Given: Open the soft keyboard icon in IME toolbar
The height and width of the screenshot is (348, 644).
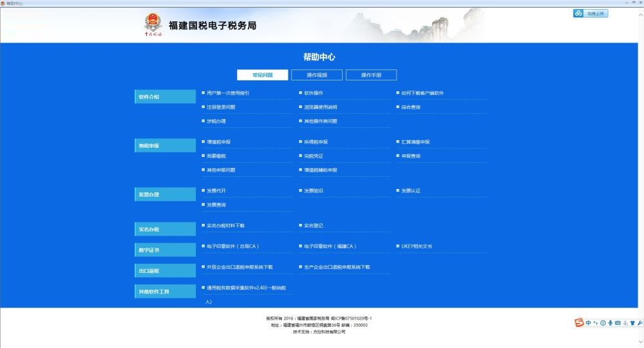Looking at the screenshot, I should tap(618, 323).
